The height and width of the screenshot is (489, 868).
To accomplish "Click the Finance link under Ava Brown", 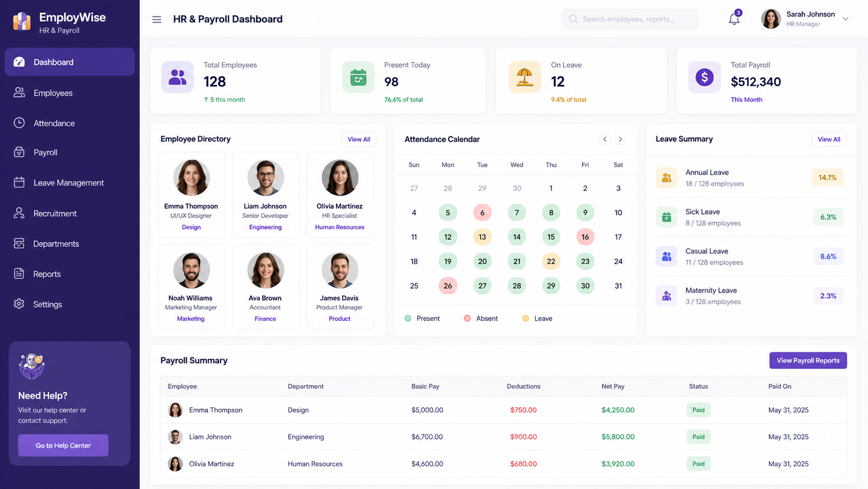I will (265, 319).
